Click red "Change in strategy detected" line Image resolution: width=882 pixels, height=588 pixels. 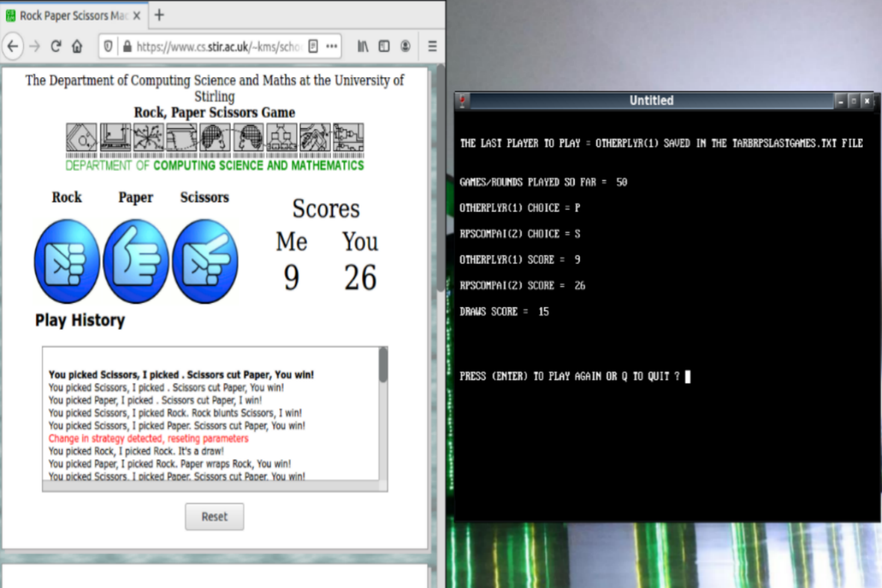(x=149, y=439)
